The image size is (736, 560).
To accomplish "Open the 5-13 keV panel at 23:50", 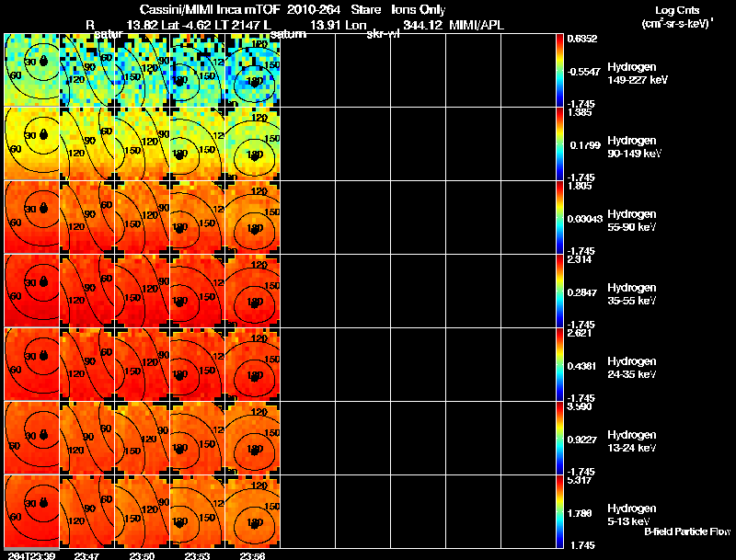I will pyautogui.click(x=143, y=511).
